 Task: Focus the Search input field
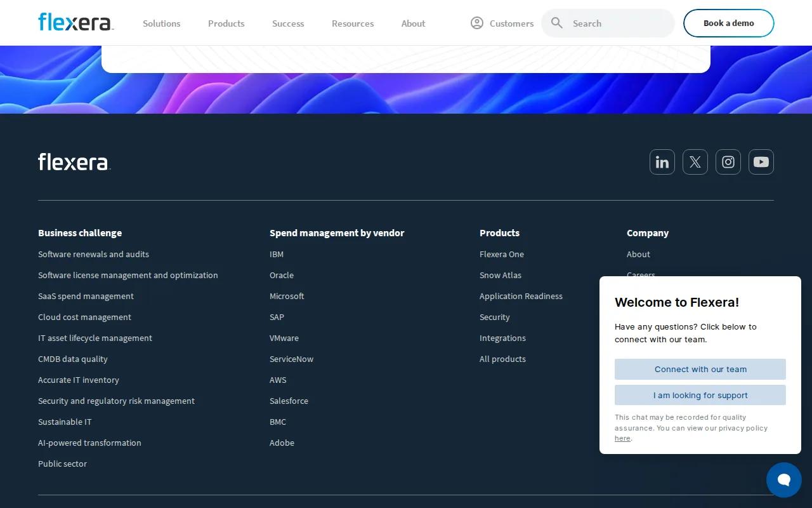[608, 23]
